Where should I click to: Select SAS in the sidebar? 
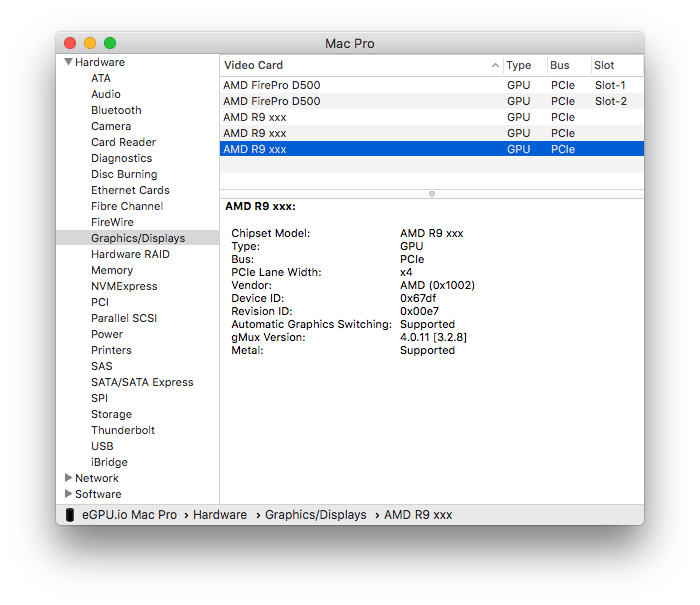coord(102,366)
